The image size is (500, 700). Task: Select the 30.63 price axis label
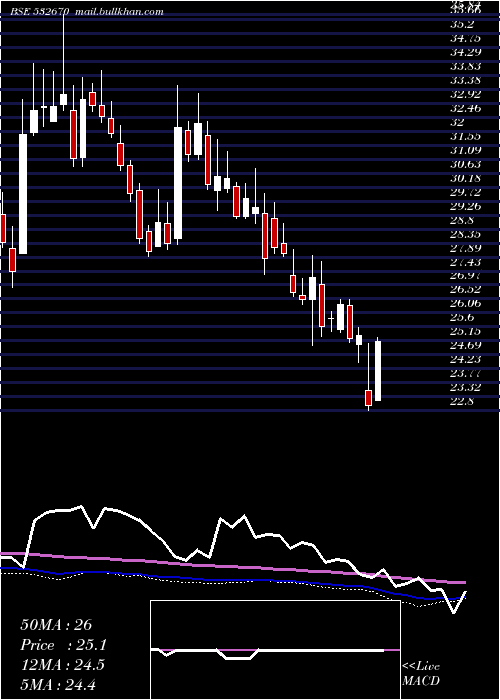tap(465, 164)
